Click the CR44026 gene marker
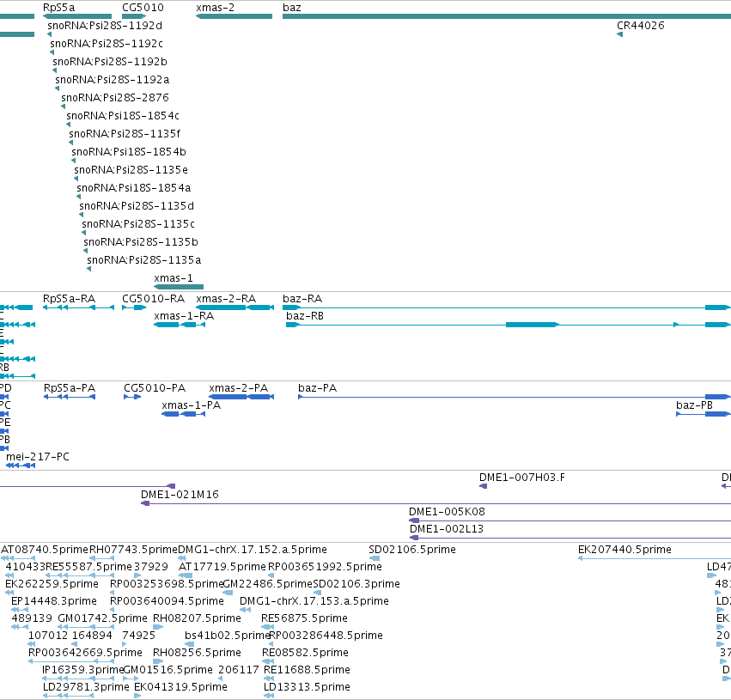The height and width of the screenshot is (700, 731). [x=619, y=34]
